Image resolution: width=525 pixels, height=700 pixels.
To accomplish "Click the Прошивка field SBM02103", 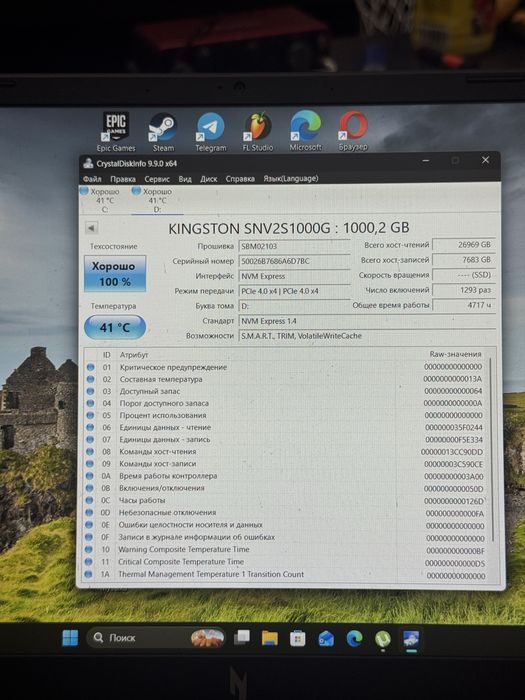I will point(294,246).
